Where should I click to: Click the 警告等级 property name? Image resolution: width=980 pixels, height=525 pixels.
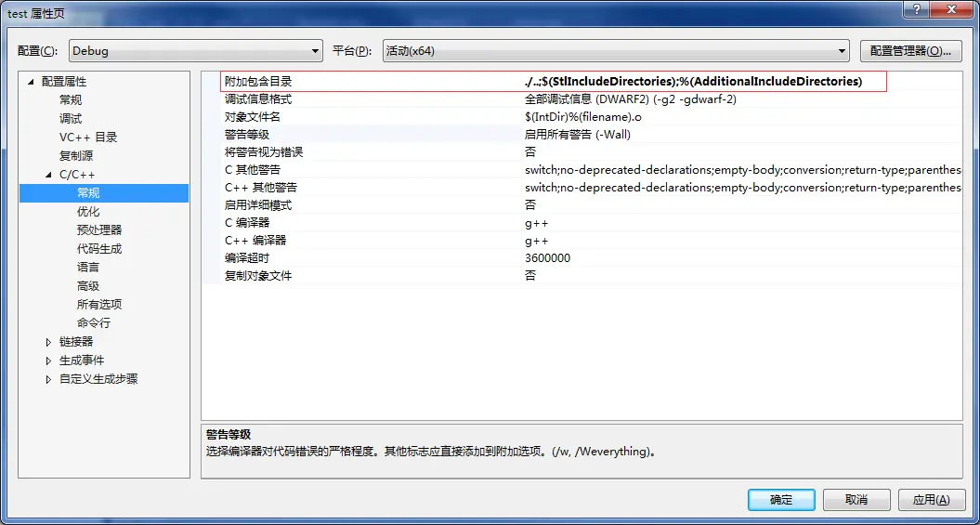tap(247, 135)
